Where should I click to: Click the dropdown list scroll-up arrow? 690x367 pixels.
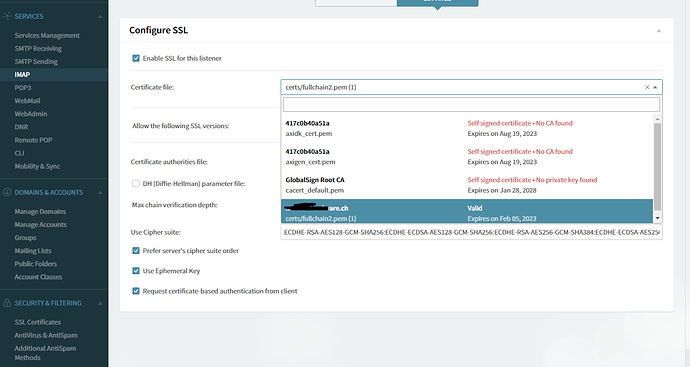(657, 119)
